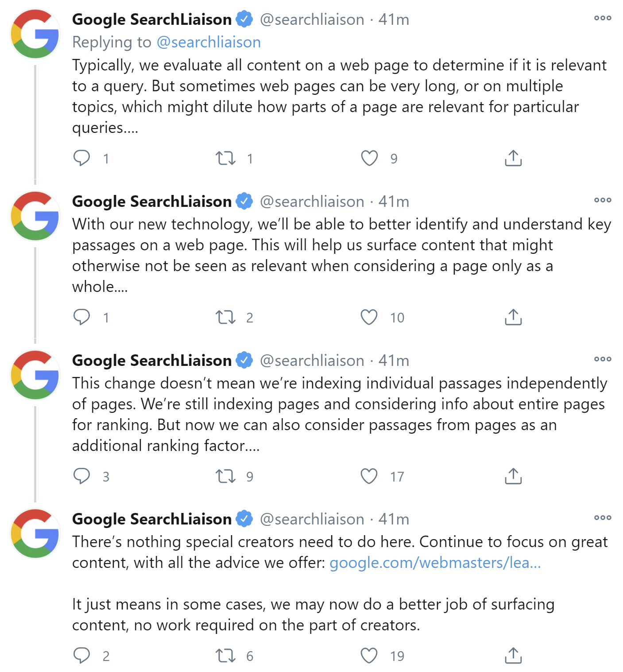Open the three-dot menu on the second tweet
The image size is (623, 672).
(602, 200)
